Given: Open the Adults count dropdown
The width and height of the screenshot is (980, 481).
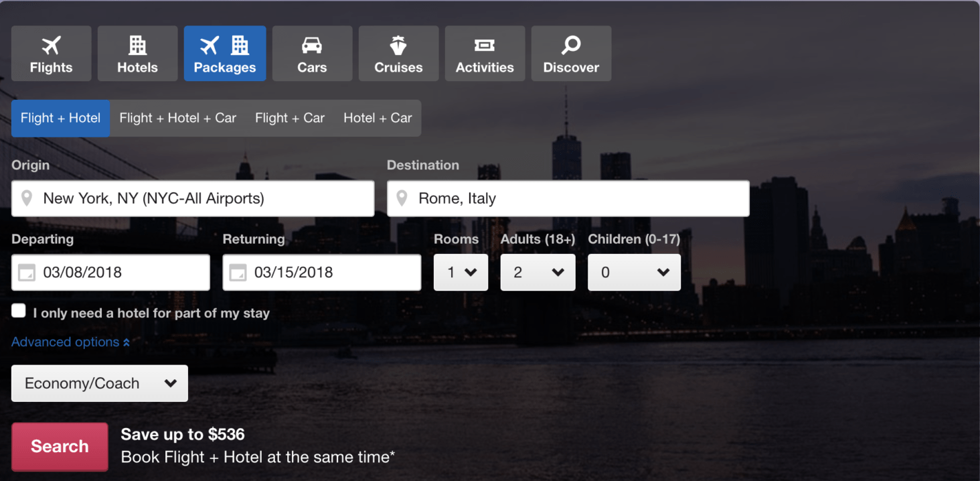Looking at the screenshot, I should click(538, 273).
